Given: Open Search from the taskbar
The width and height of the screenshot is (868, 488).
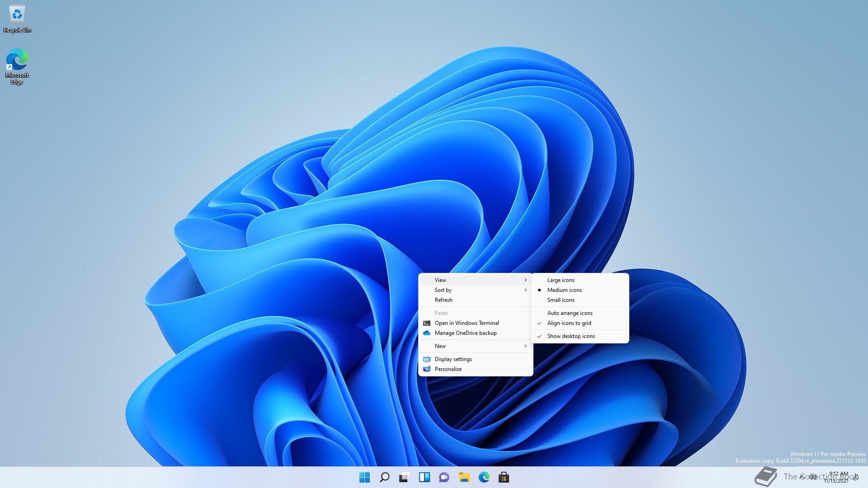Looking at the screenshot, I should coord(385,477).
